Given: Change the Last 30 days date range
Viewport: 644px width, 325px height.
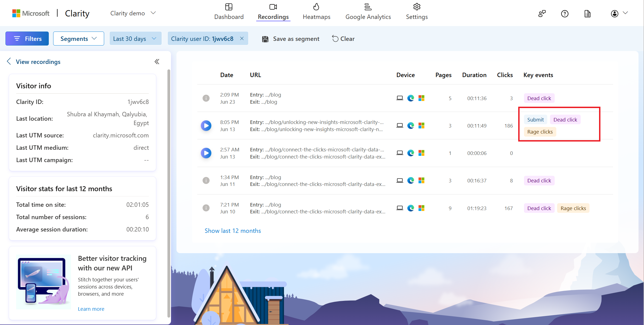Looking at the screenshot, I should pyautogui.click(x=135, y=39).
